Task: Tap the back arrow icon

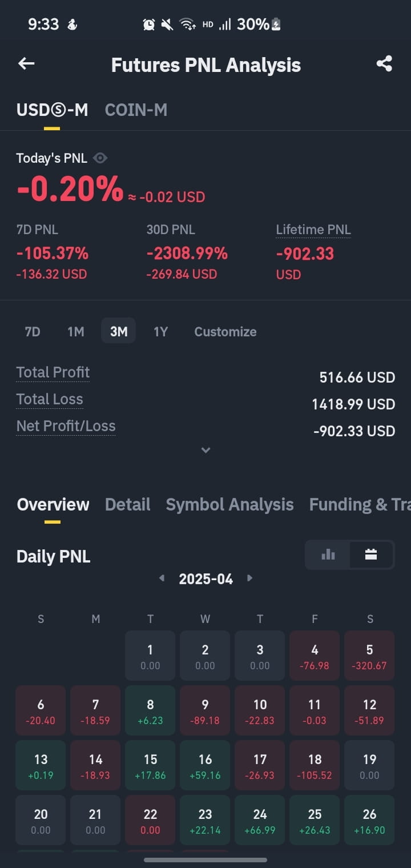Action: 26,63
